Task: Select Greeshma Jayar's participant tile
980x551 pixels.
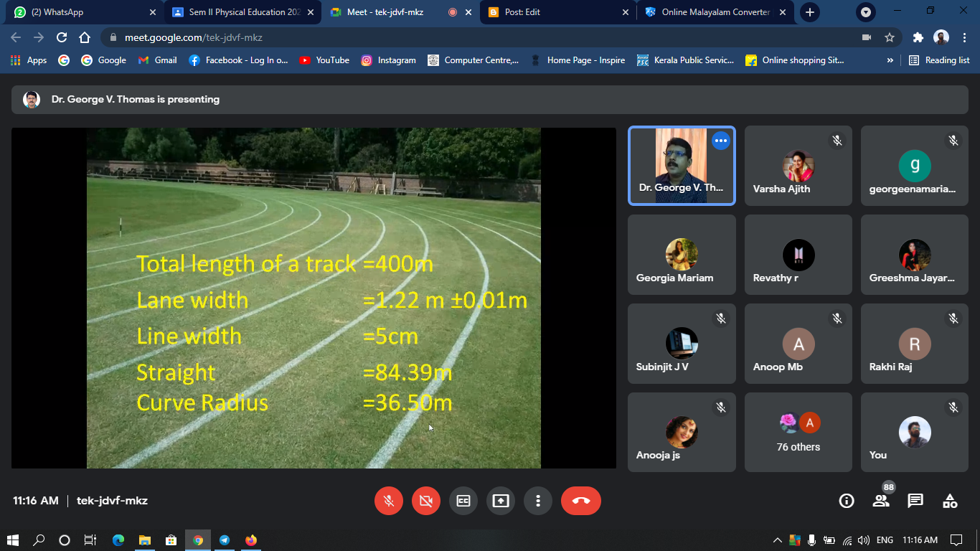Action: tap(915, 255)
